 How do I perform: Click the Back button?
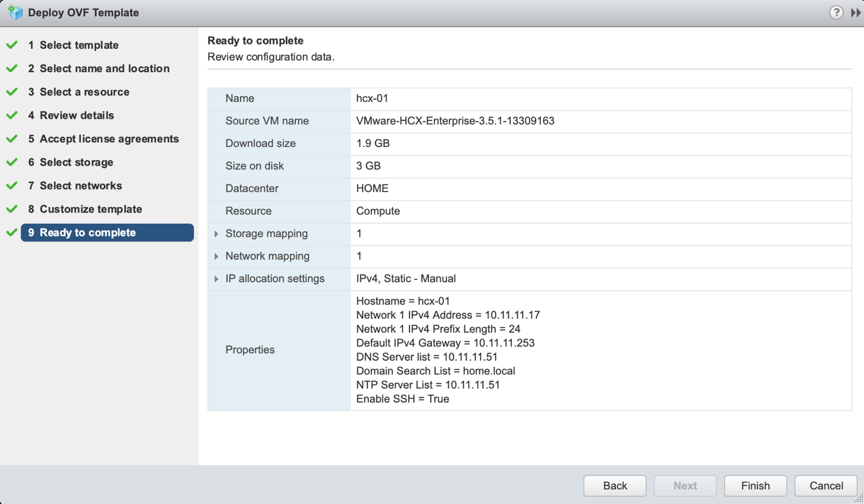tap(614, 486)
